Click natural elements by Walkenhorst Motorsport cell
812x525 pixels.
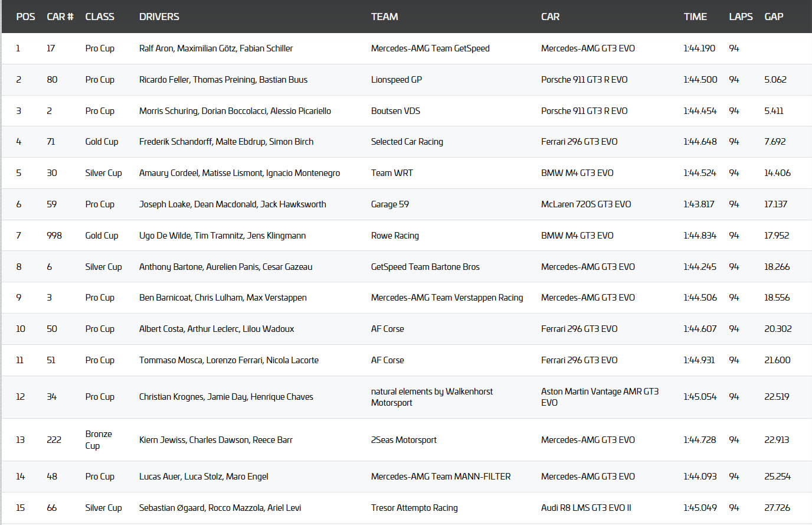coord(432,397)
